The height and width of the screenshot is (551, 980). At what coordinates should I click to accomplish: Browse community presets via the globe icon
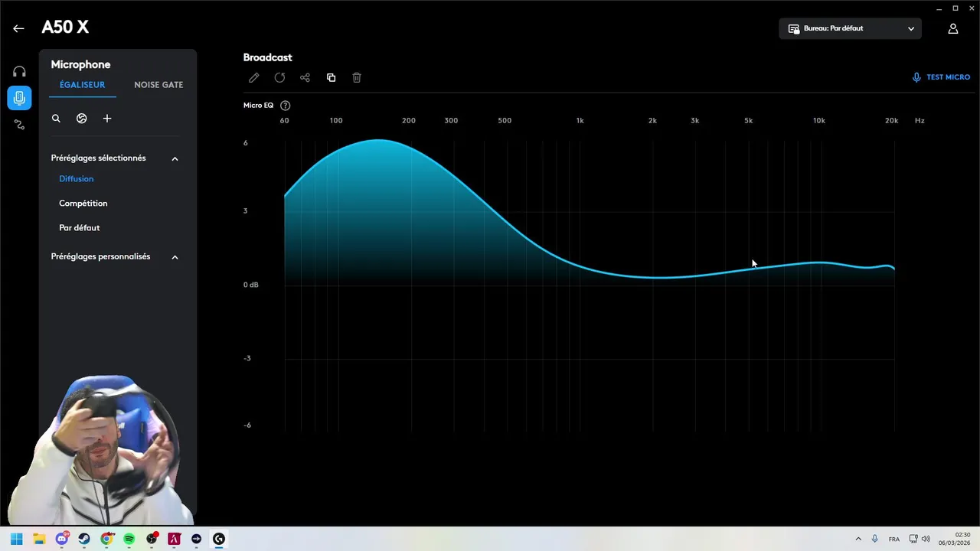82,119
